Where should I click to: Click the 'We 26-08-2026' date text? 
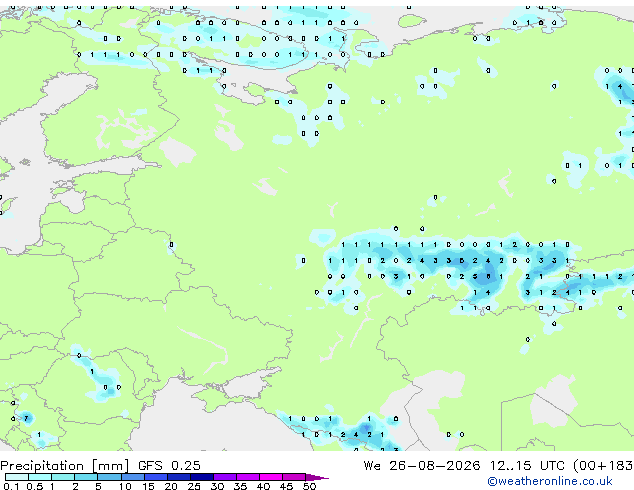422,466
